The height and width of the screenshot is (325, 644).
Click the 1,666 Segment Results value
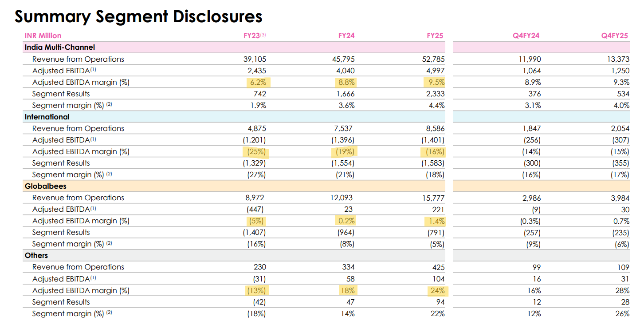pyautogui.click(x=346, y=94)
